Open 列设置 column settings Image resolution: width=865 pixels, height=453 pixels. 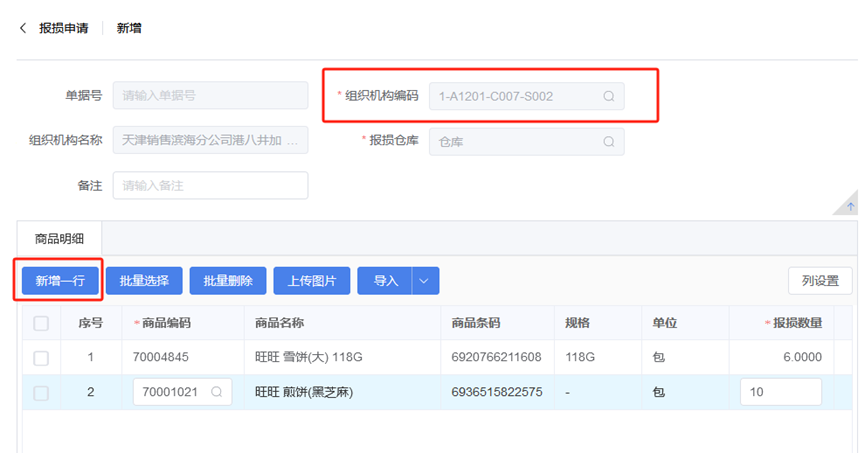[820, 281]
